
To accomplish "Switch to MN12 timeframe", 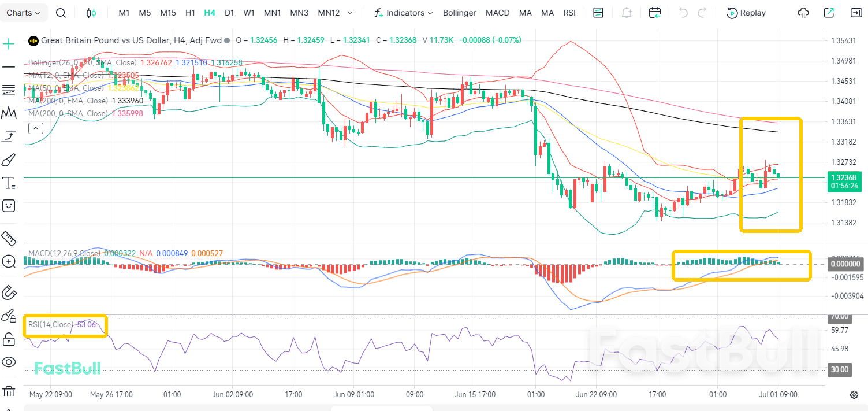I will tap(329, 13).
